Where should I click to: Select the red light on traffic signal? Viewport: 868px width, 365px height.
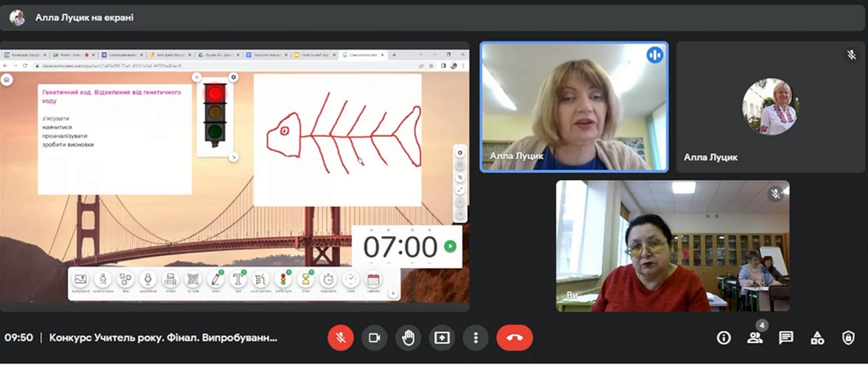coord(215,93)
